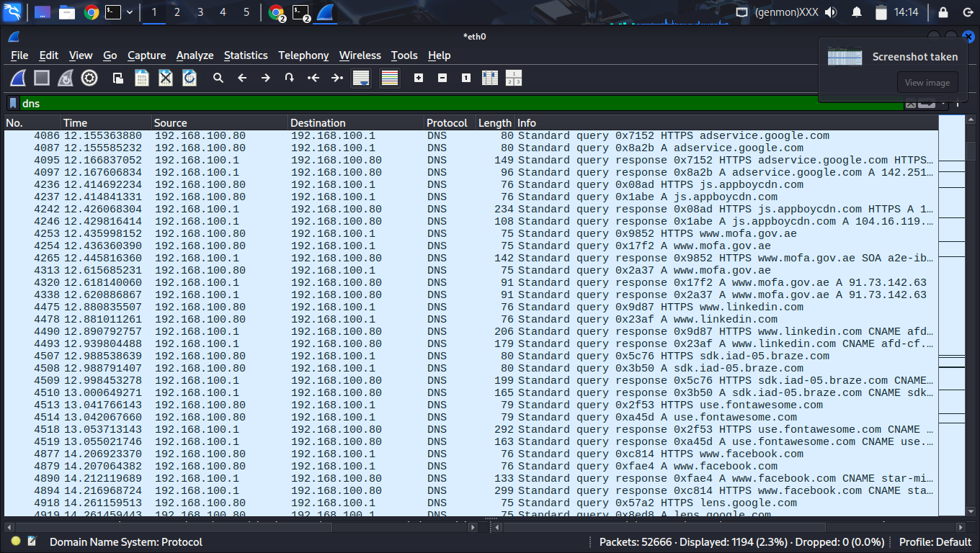
Task: Go to a specified packet
Action: point(290,78)
